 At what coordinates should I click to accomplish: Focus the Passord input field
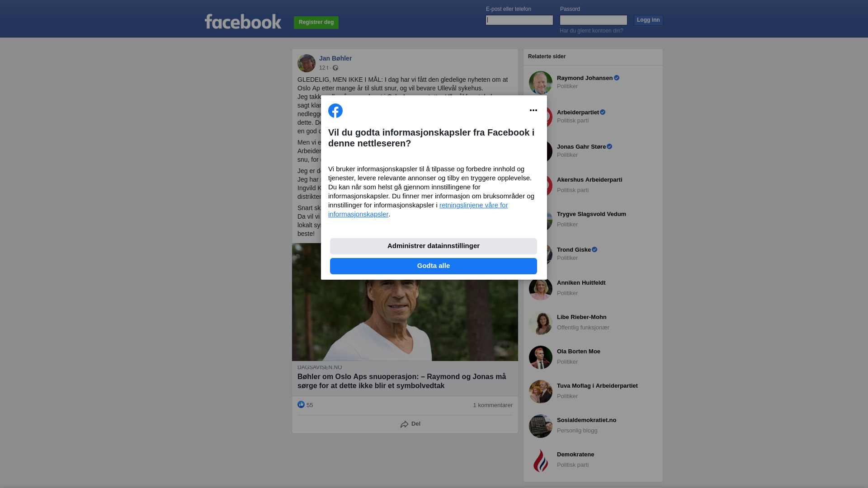tap(594, 20)
